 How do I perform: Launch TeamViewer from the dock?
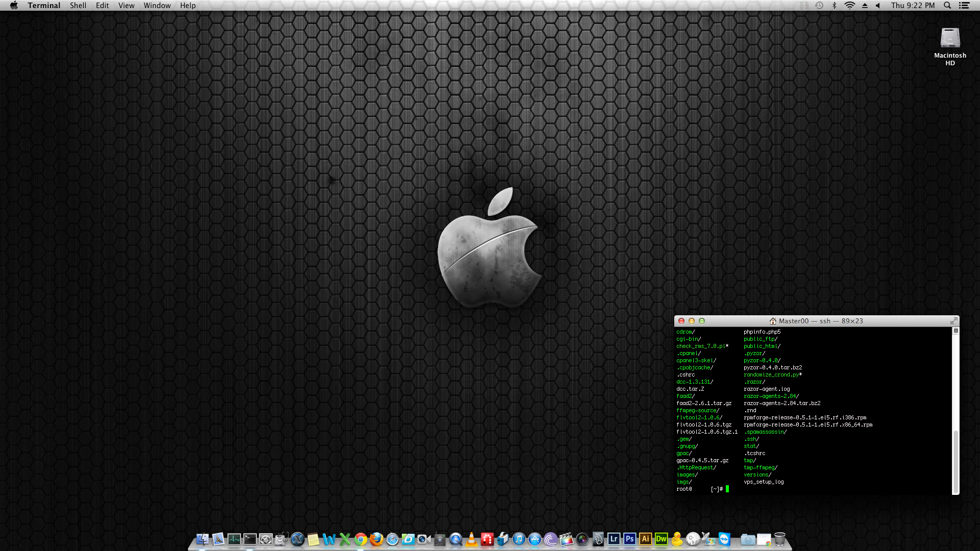click(x=724, y=539)
